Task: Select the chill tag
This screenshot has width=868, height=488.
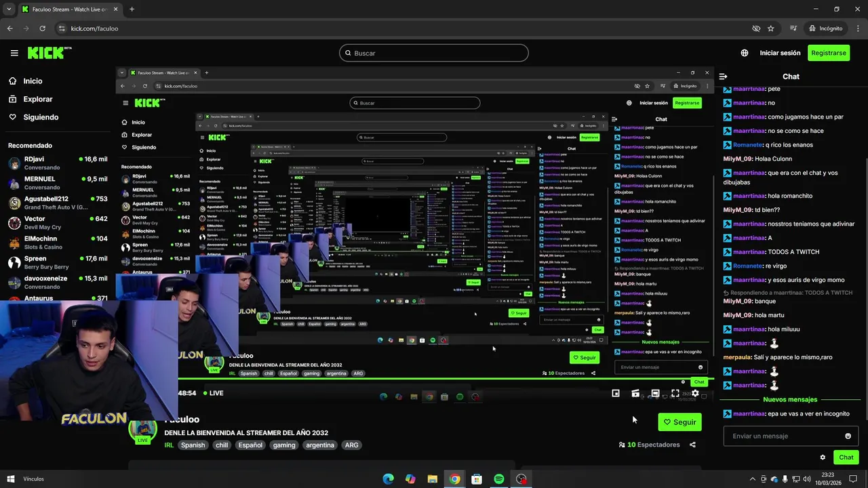Action: [x=222, y=445]
